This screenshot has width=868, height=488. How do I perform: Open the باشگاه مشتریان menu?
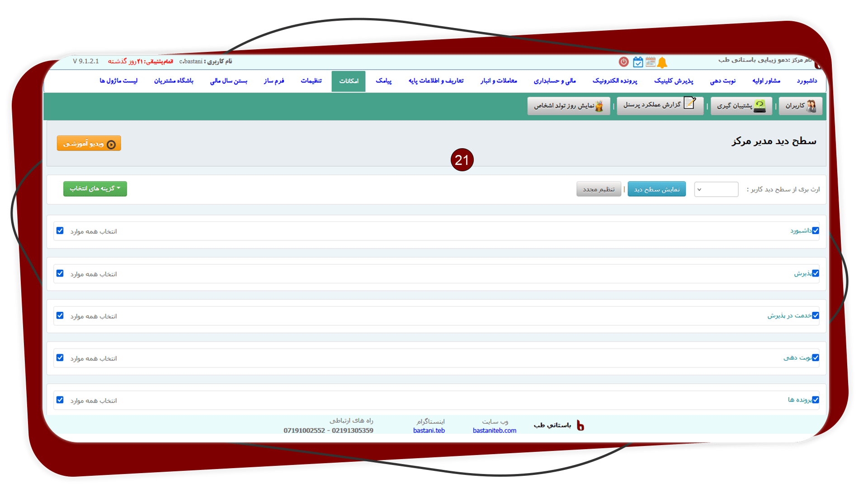point(174,81)
